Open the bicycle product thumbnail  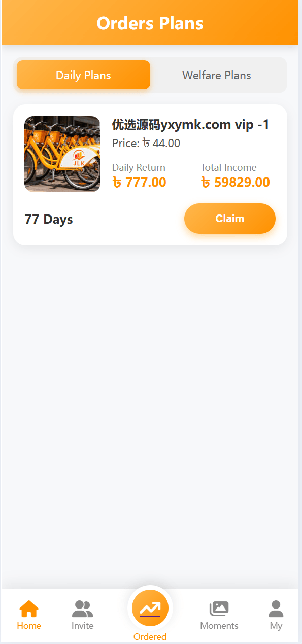pos(62,154)
